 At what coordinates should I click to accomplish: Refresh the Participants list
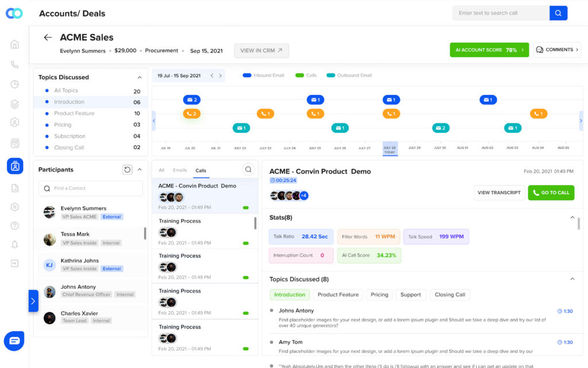click(127, 170)
